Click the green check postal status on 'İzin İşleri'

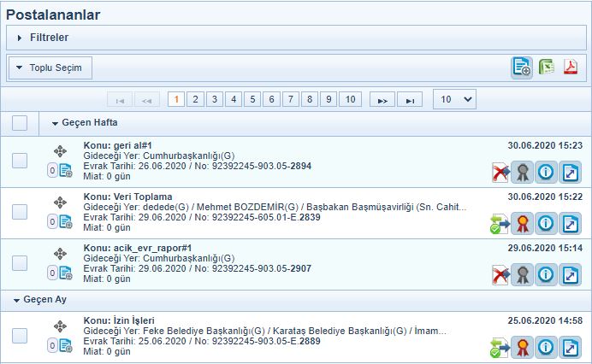pos(500,347)
